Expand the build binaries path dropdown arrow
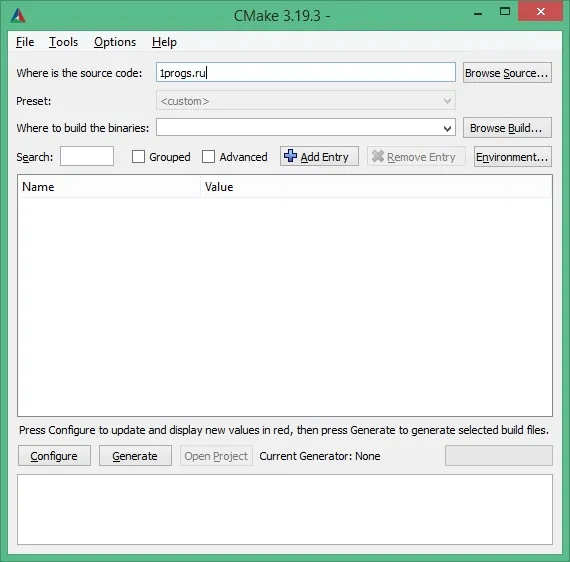 pos(447,128)
